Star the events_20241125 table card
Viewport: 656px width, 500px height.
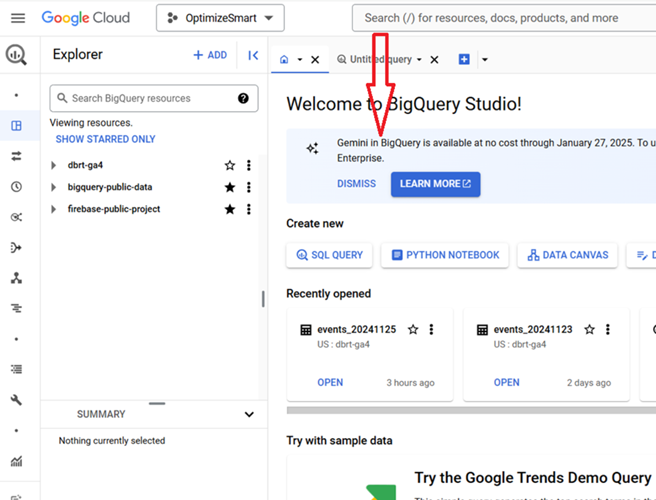tap(413, 330)
